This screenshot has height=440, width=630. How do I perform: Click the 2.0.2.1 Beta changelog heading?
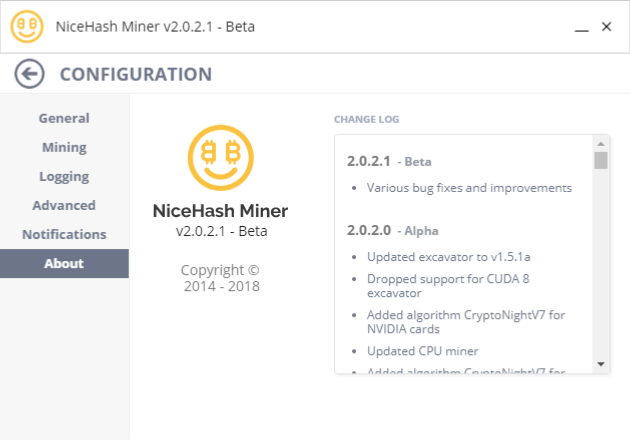tap(389, 160)
